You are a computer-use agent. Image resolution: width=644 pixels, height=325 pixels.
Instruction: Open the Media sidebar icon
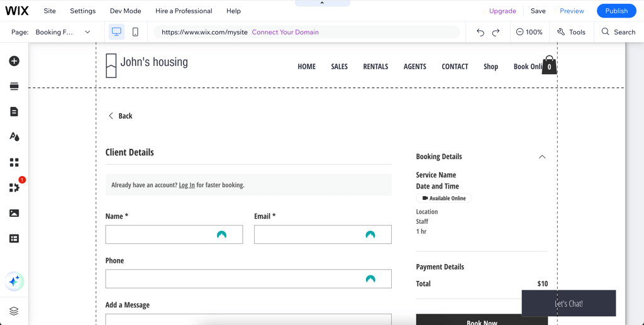[x=14, y=213]
